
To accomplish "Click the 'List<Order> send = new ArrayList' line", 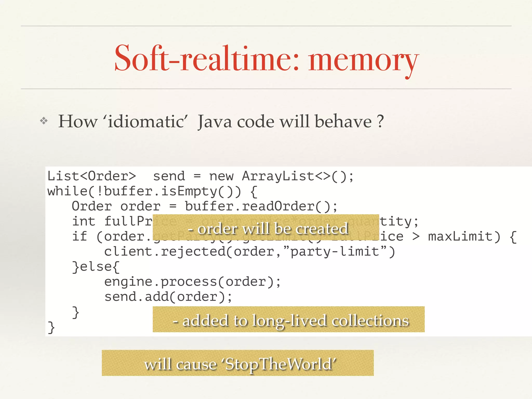I will (200, 176).
